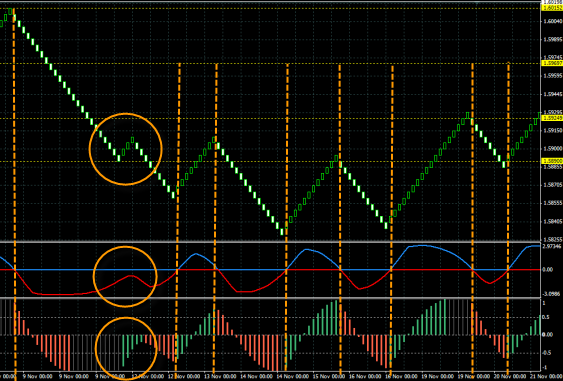Click the 1.59595 price axis value
Image resolution: width=563 pixels, height=381 pixels.
pyautogui.click(x=553, y=76)
